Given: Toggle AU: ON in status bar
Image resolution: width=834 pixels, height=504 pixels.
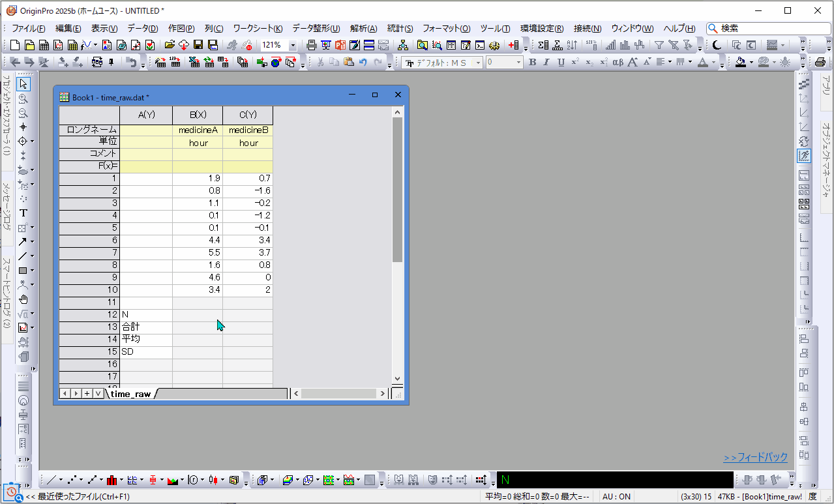Looking at the screenshot, I should pos(616,497).
